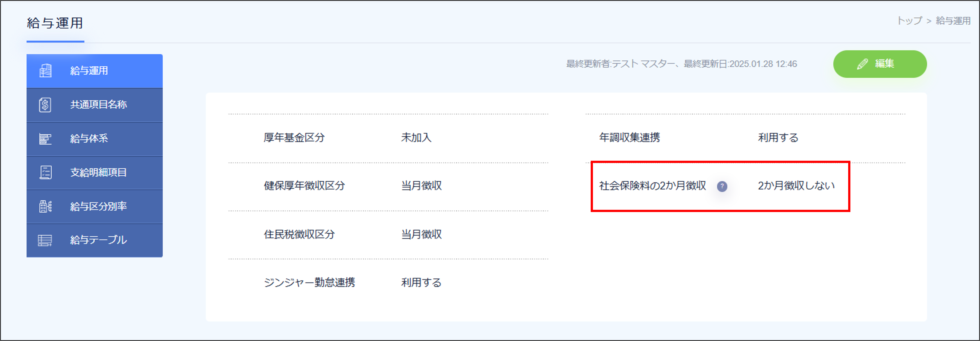The width and height of the screenshot is (980, 341).
Task: Click the 最終更新者 timestamp text
Action: coord(681,64)
